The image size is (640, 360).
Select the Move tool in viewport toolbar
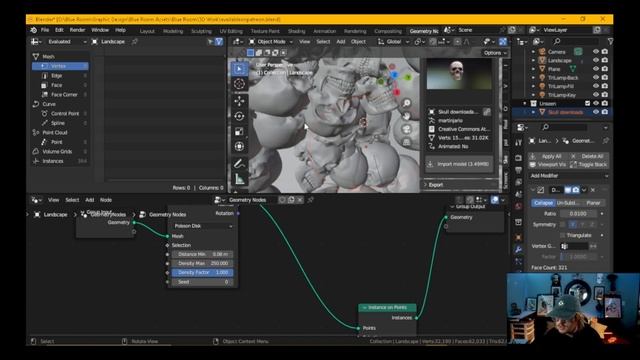[239, 100]
